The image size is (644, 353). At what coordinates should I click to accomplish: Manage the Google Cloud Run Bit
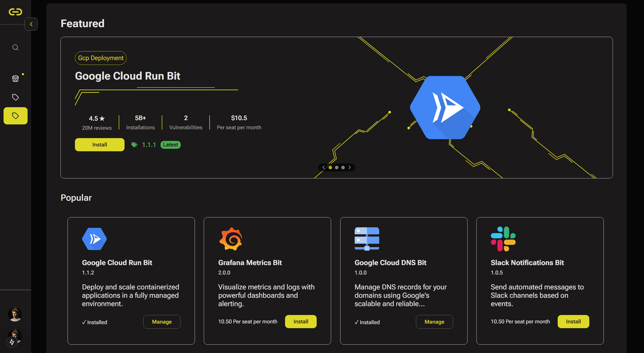click(162, 322)
